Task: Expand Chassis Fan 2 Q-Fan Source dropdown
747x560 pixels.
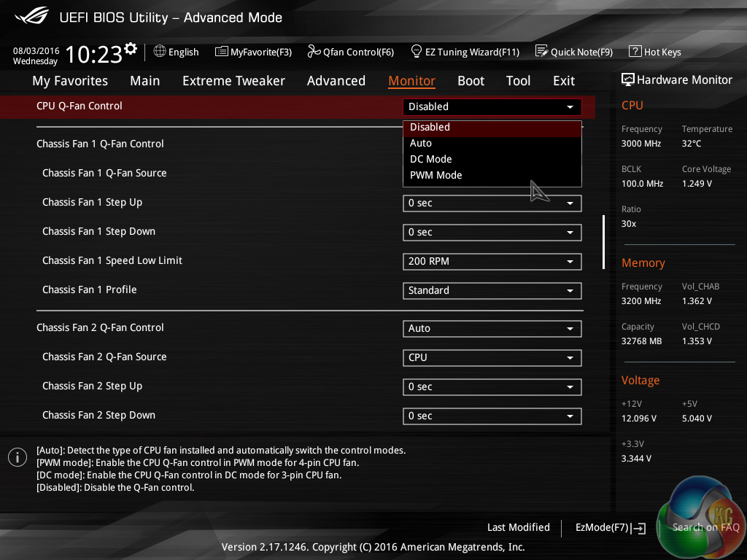Action: point(492,357)
